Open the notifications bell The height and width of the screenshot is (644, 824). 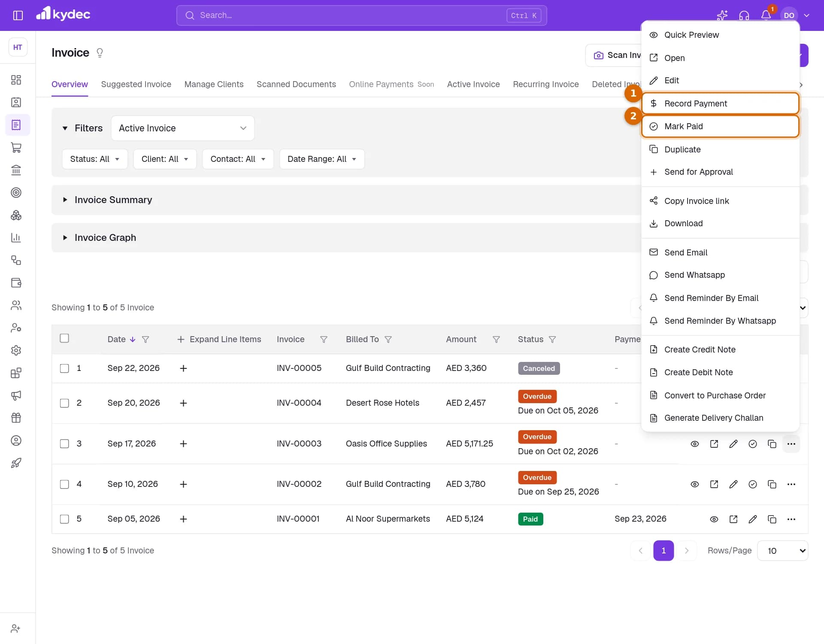(766, 15)
